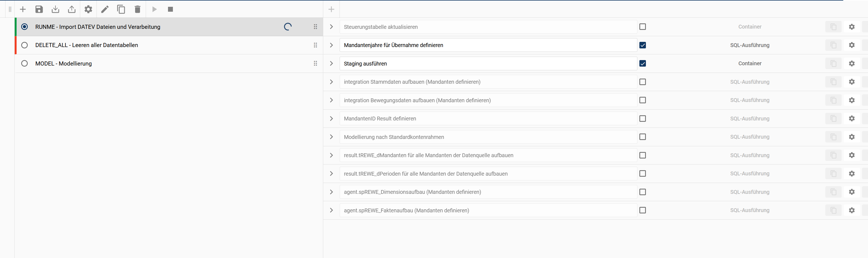This screenshot has height=258, width=868.
Task: Expand the Staging ausführen step
Action: [331, 64]
